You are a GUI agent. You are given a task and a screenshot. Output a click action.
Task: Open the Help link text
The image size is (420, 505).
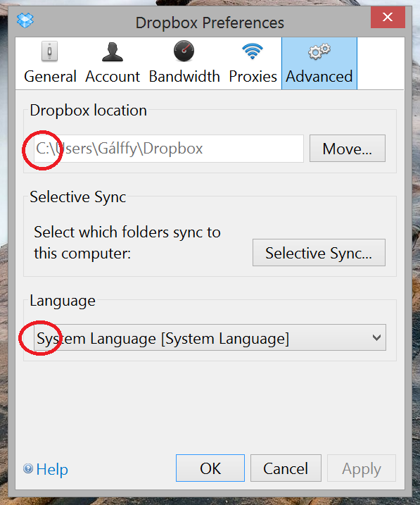(52, 469)
